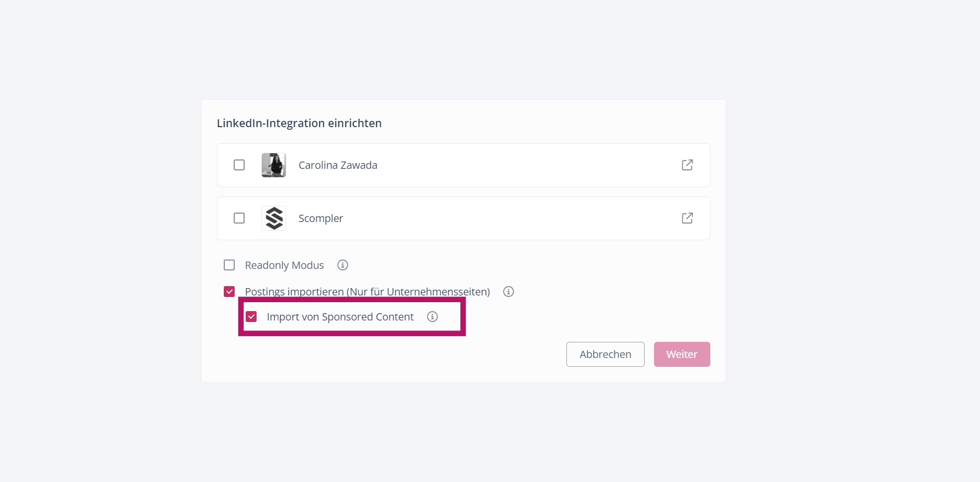This screenshot has width=980, height=482.
Task: Select the Scompler account checkbox
Action: coord(239,218)
